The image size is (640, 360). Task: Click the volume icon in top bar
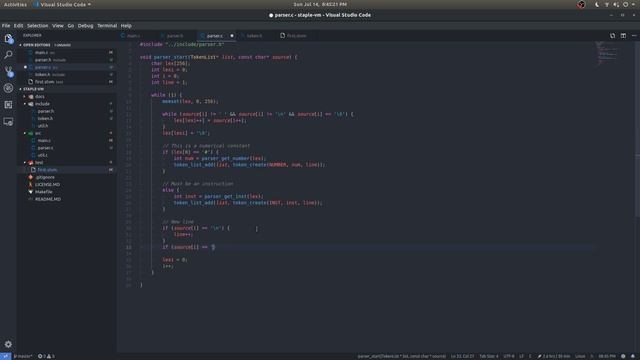pyautogui.click(x=616, y=4)
